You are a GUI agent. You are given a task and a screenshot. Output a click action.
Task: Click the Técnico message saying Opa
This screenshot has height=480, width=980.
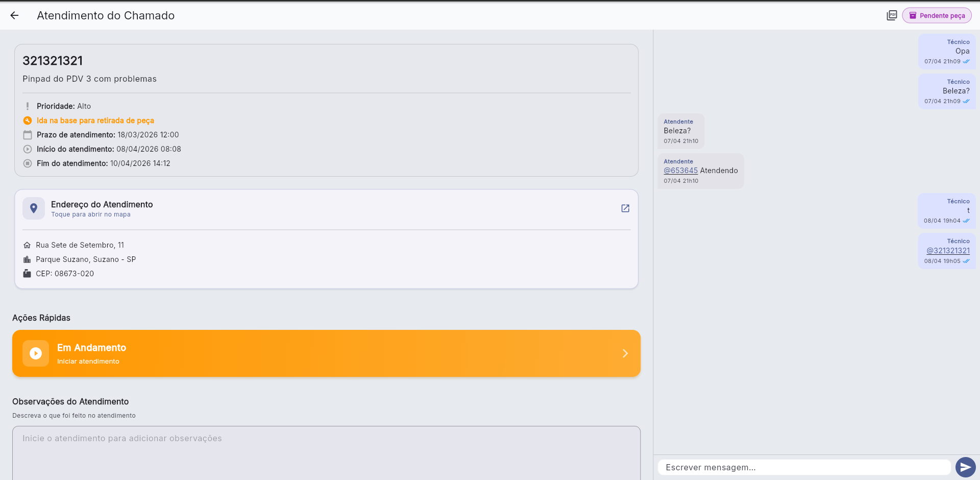tap(947, 51)
